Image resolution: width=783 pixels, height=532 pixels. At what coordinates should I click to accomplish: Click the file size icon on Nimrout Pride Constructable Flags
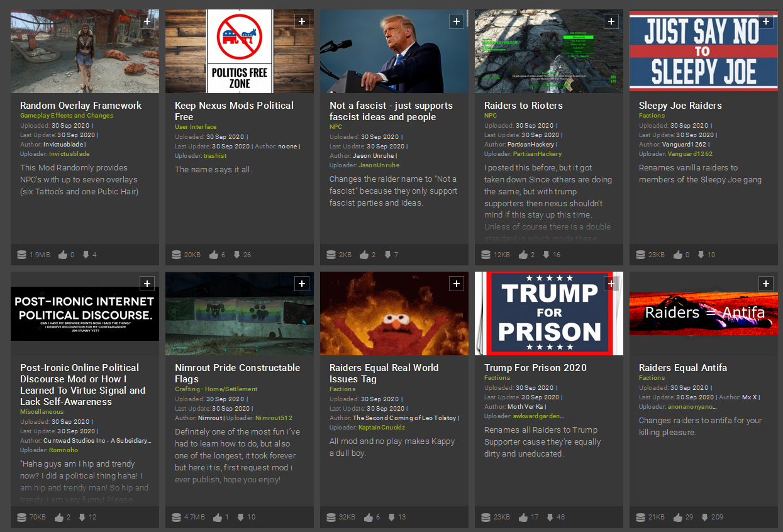coord(177,517)
